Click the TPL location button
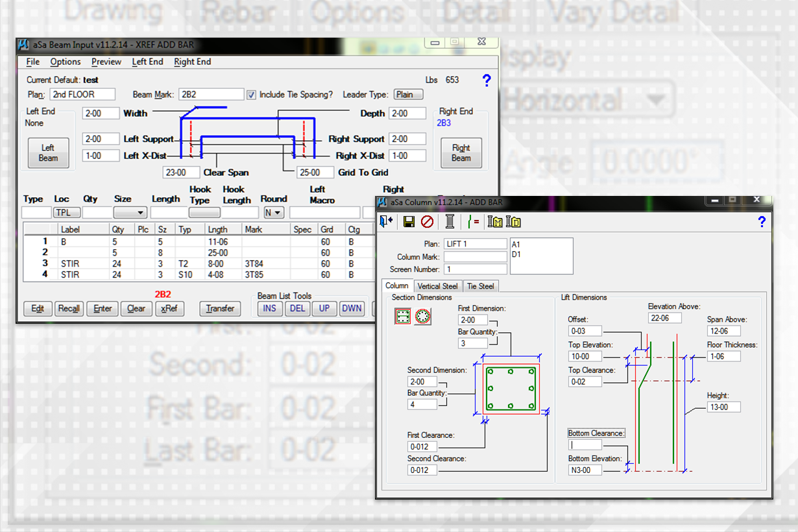 (67, 212)
